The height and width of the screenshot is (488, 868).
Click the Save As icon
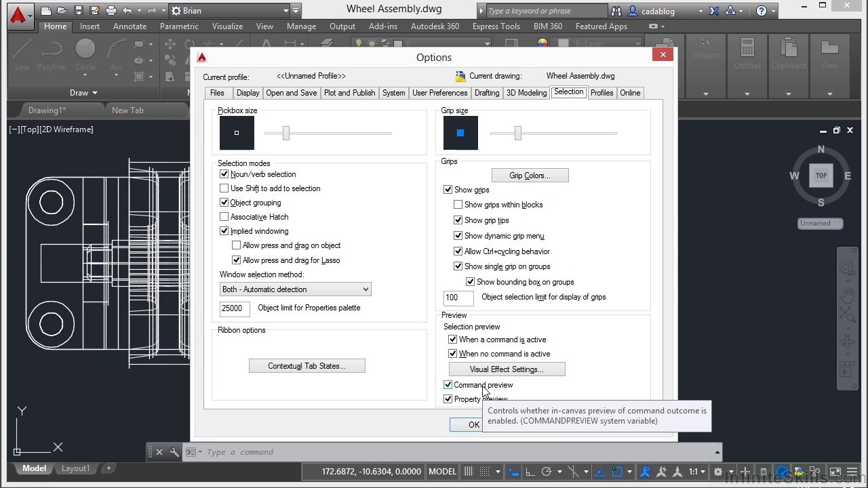point(94,11)
